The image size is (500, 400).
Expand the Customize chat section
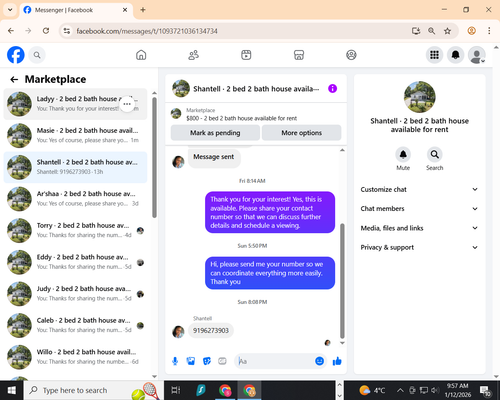click(x=419, y=189)
